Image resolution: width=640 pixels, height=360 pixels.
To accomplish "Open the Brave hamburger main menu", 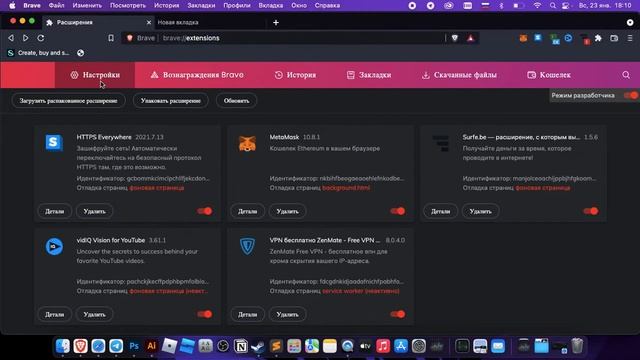I will click(x=630, y=38).
